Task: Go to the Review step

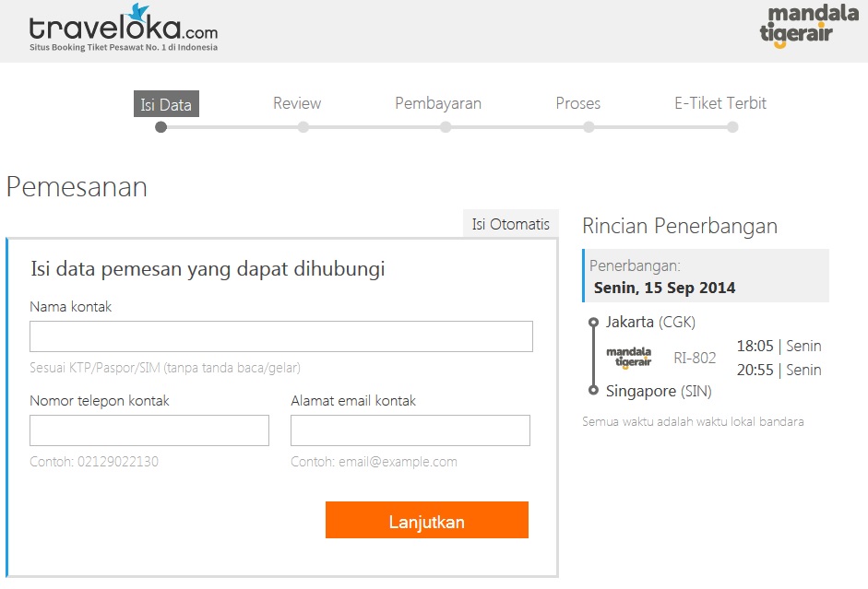Action: tap(297, 103)
